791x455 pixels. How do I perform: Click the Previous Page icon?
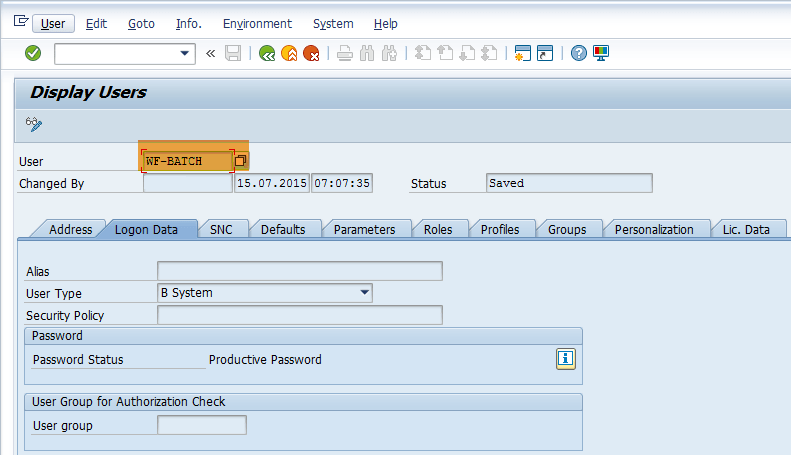pyautogui.click(x=445, y=53)
